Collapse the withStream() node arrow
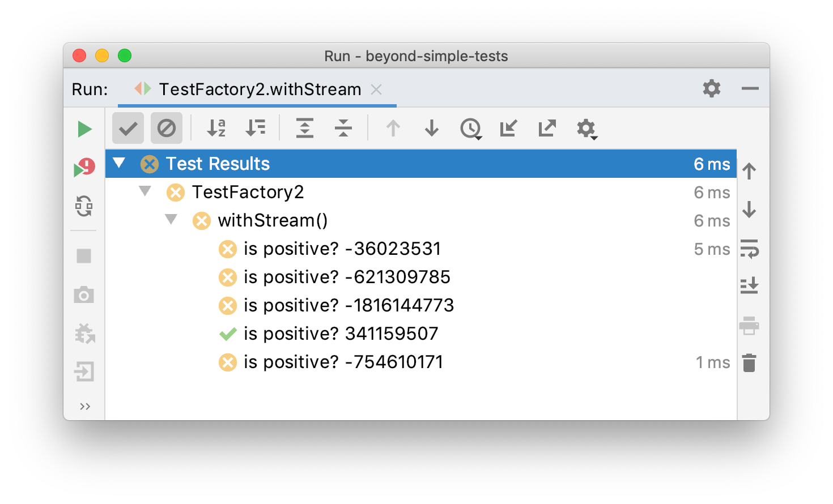The width and height of the screenshot is (833, 504). pos(171,220)
